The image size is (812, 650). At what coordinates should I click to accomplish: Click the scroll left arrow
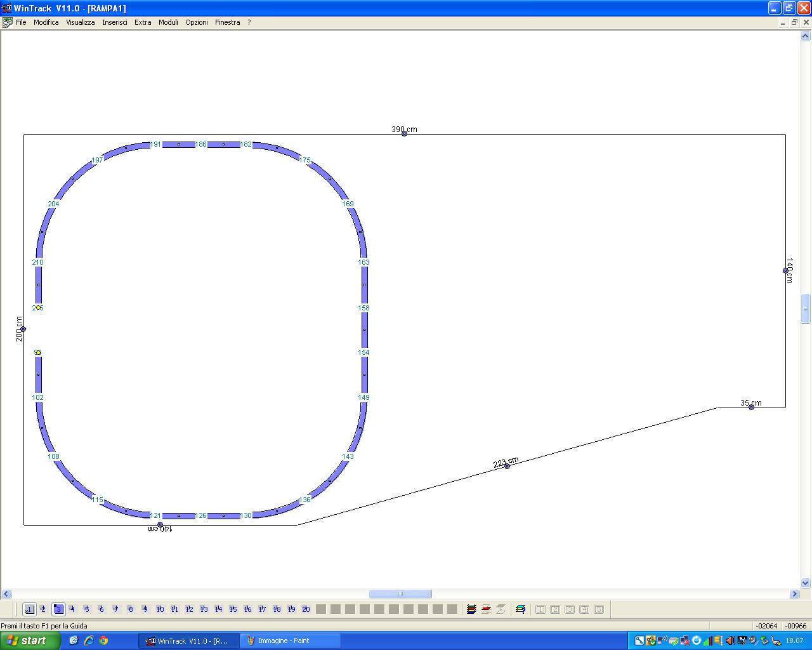(x=6, y=594)
